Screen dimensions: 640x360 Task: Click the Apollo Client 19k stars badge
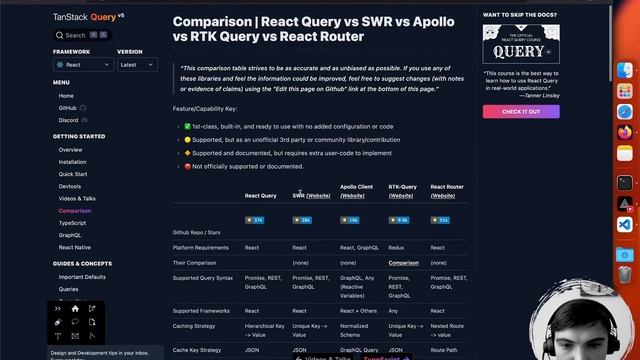(x=350, y=220)
